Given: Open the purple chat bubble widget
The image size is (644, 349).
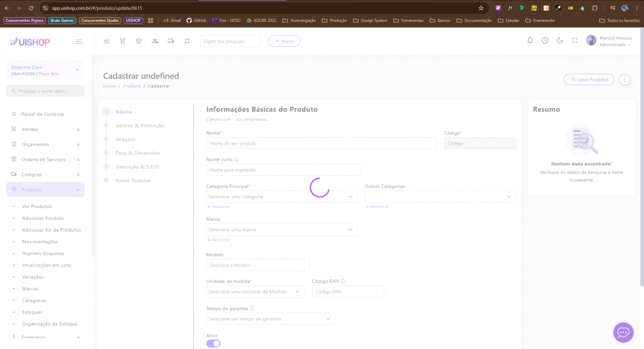Looking at the screenshot, I should coord(623,332).
